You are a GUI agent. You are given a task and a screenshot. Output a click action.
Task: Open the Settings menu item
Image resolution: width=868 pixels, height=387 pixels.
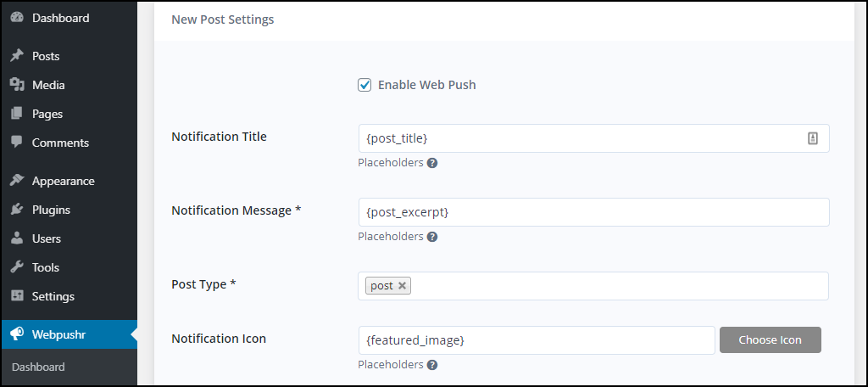[x=53, y=296]
